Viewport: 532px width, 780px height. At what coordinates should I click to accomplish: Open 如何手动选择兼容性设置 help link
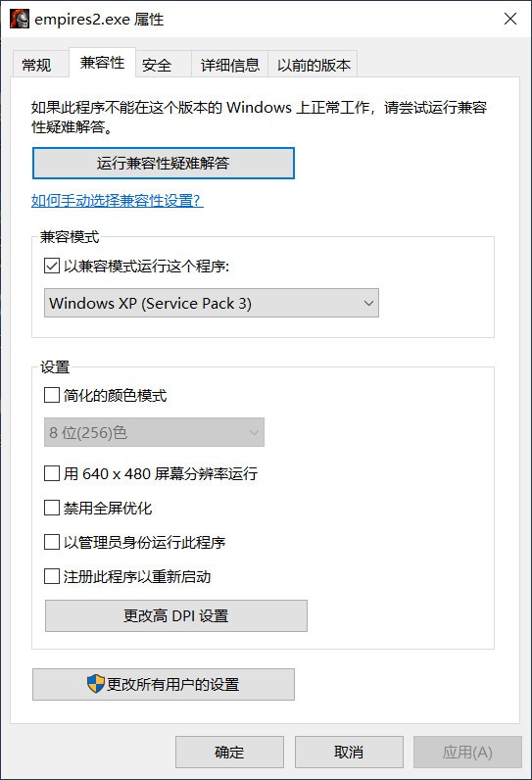click(x=118, y=201)
